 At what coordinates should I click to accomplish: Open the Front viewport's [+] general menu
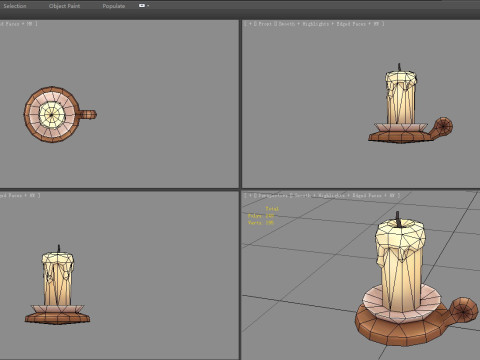(x=249, y=24)
